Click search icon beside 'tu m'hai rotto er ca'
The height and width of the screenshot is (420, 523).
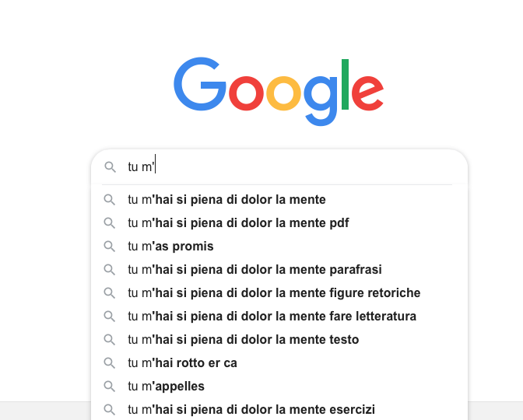pyautogui.click(x=109, y=363)
